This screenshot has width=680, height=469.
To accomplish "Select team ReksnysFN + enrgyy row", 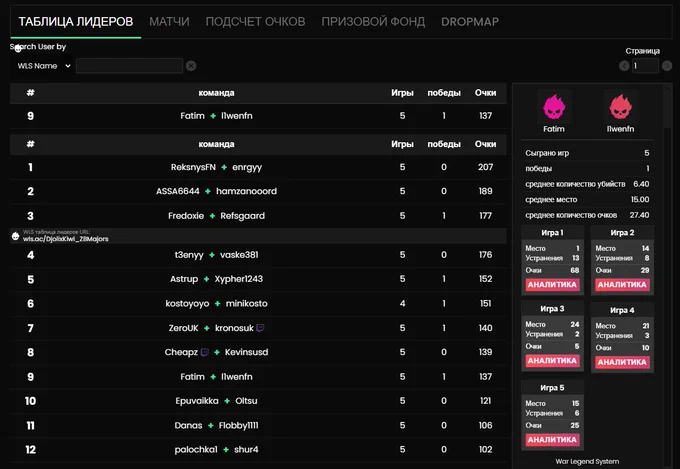I will pos(258,167).
